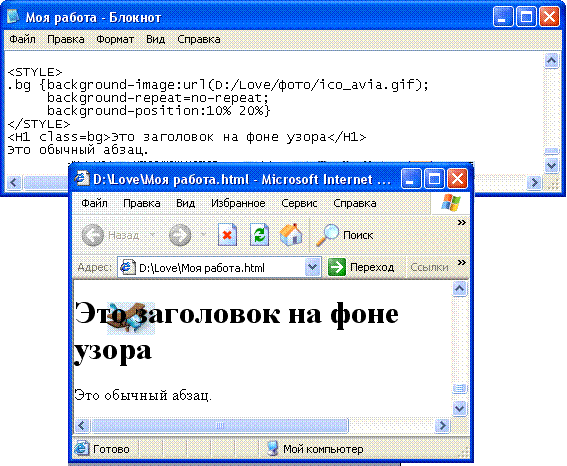Open the Сервис menu in Internet Explorer
Viewport: 567px width, 466px height.
(x=299, y=203)
